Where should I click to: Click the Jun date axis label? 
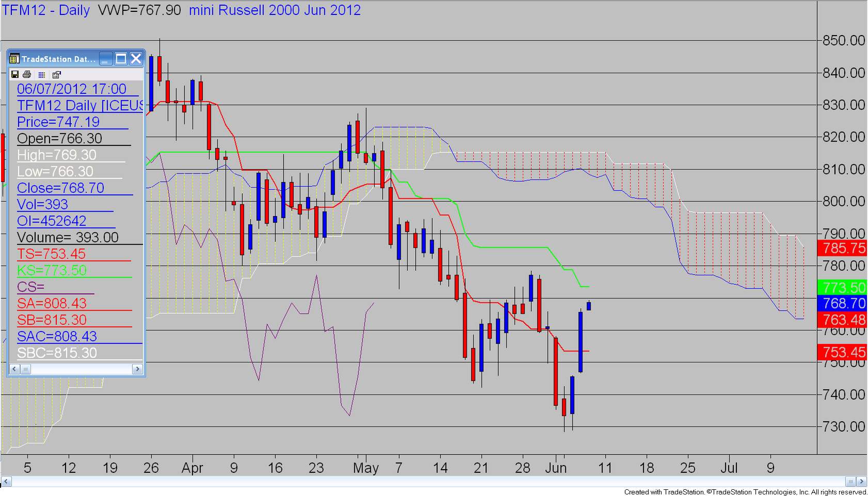(556, 468)
